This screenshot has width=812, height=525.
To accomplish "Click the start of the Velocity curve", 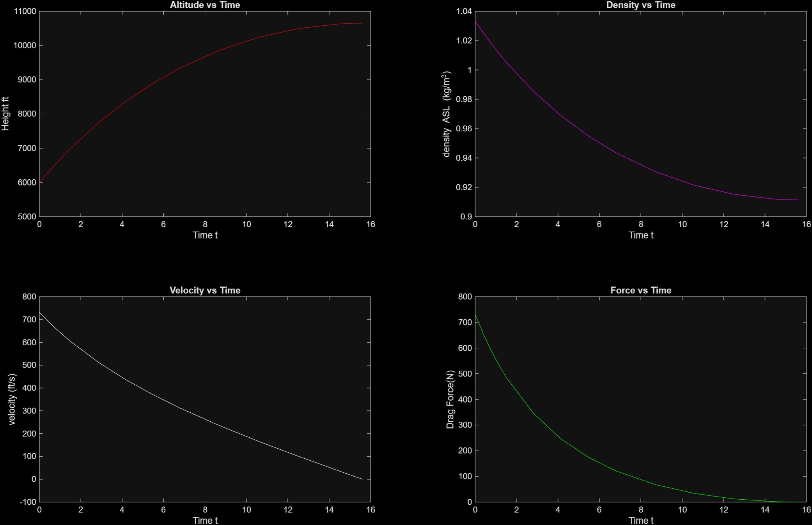I will point(40,313).
